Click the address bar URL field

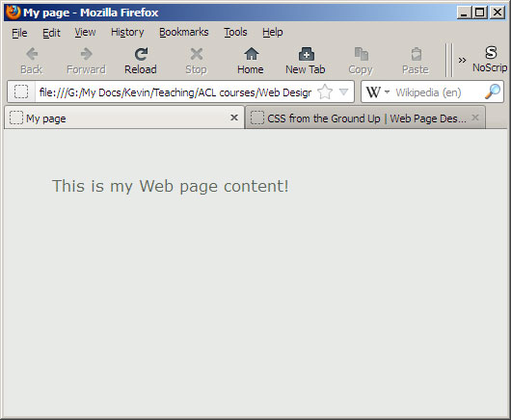175,92
